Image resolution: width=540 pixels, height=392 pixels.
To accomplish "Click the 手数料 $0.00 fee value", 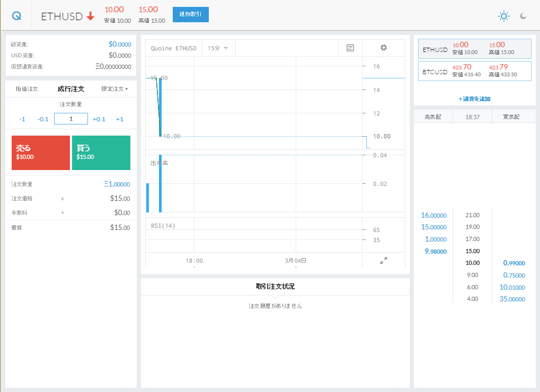I will (122, 213).
